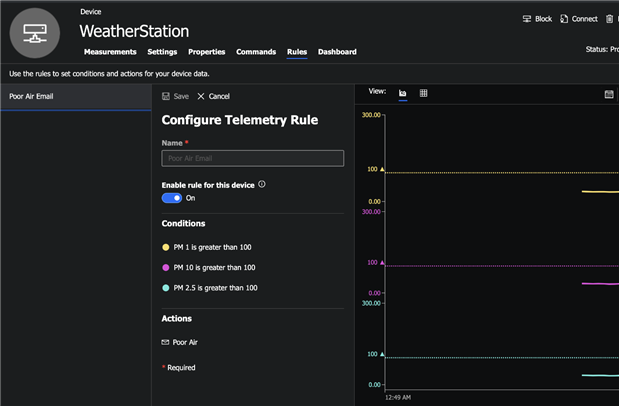Select Poor Air Email rule in list
The image size is (619, 406).
click(32, 97)
